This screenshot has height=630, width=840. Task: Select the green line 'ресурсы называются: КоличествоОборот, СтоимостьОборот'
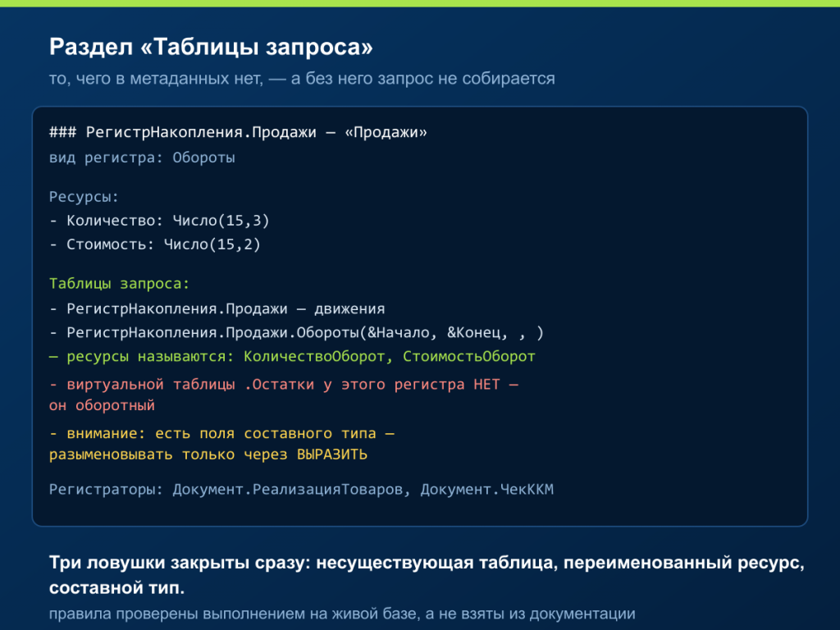pos(293,357)
